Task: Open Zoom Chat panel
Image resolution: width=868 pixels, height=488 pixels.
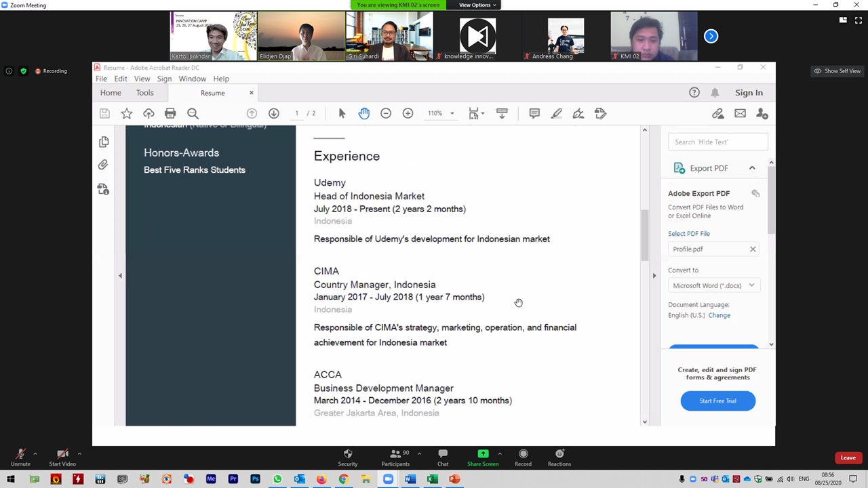Action: tap(443, 457)
